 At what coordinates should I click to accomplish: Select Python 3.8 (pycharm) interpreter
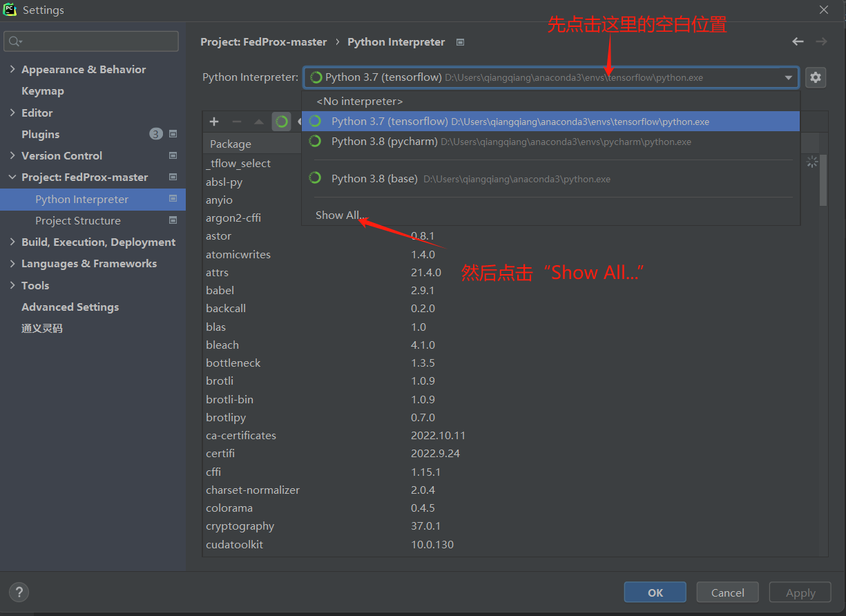(x=551, y=142)
